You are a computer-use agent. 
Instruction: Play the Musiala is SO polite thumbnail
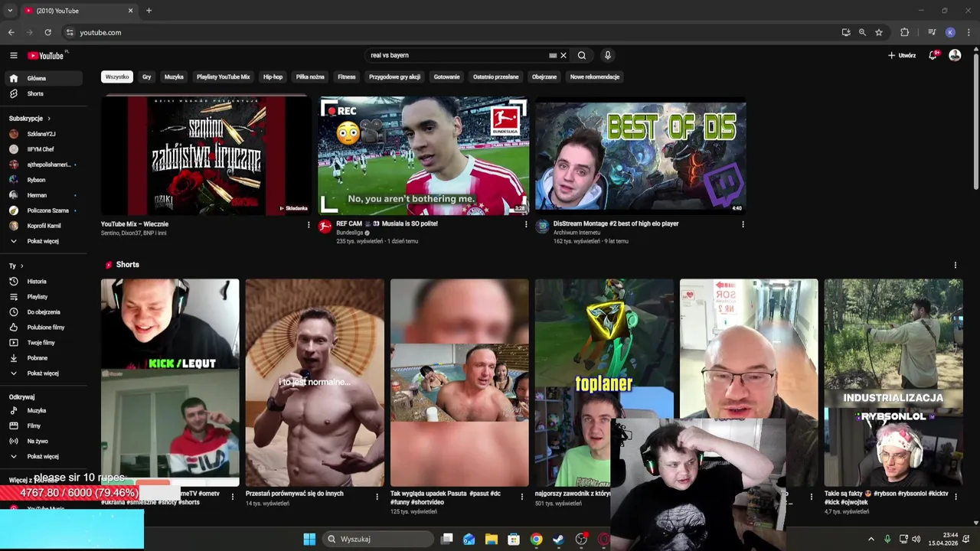pos(423,155)
